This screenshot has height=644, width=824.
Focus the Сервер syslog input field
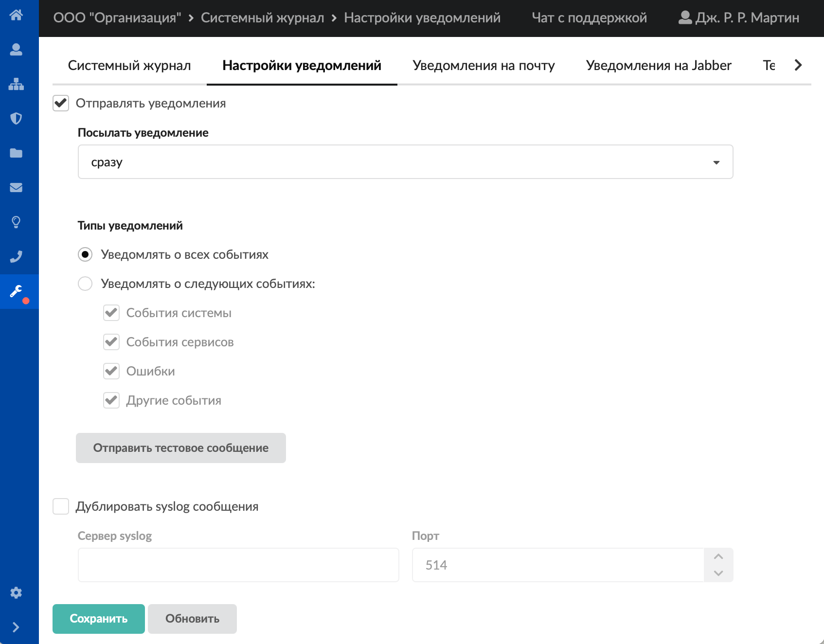pyautogui.click(x=238, y=565)
